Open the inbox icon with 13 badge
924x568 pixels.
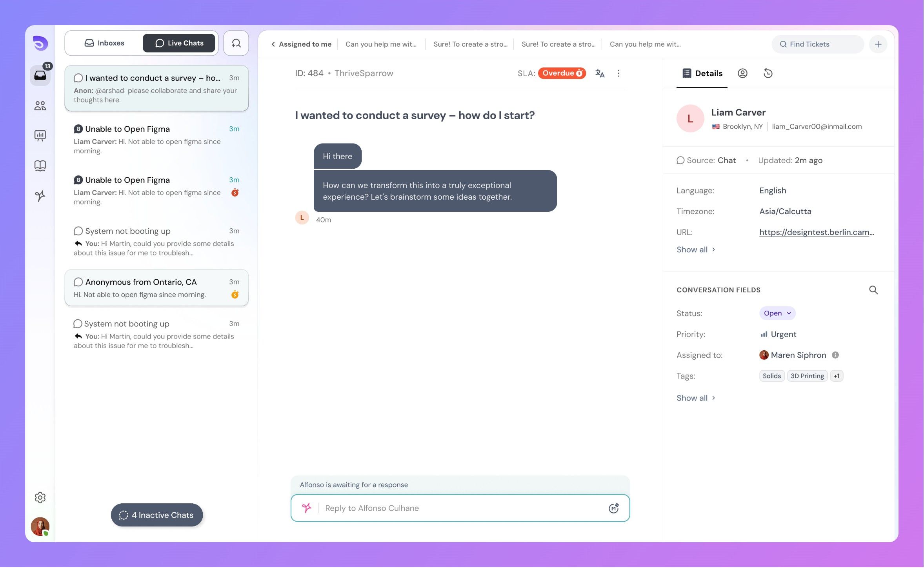pyautogui.click(x=40, y=75)
